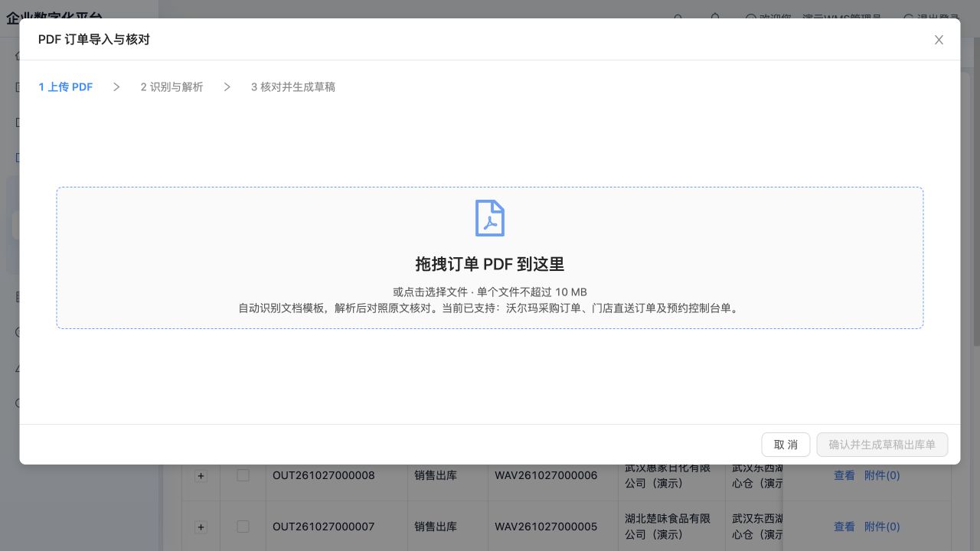Click order number OUT261027000007

(x=324, y=527)
